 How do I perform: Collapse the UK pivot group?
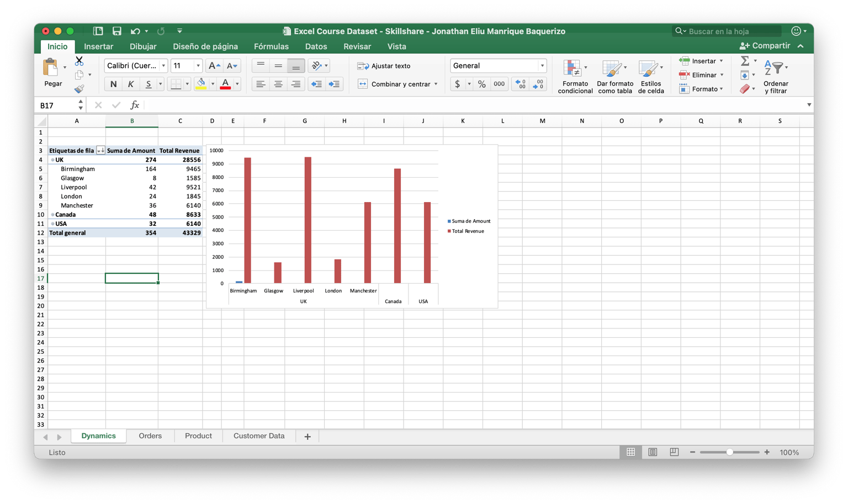coord(52,160)
